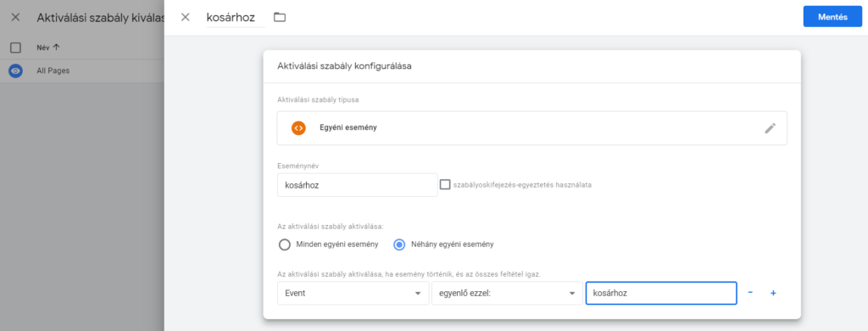Click the pencil edit icon for trigger type

pos(770,128)
